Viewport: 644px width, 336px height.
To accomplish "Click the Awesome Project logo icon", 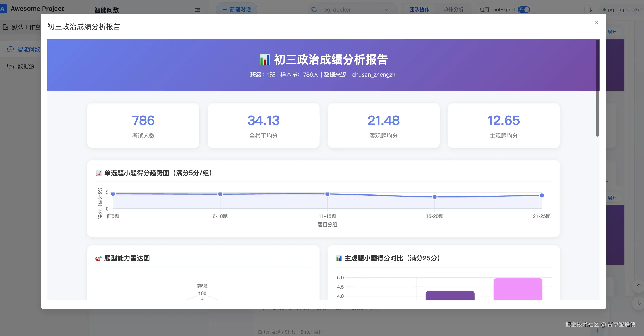I will coord(2,9).
